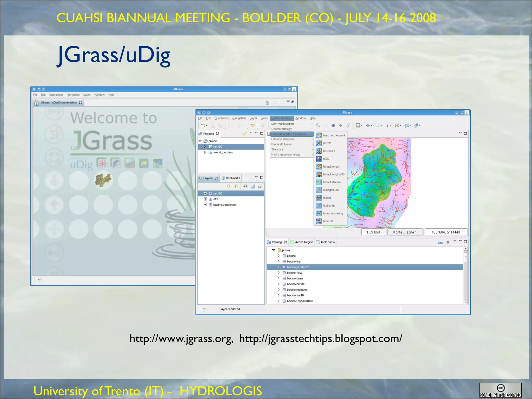Move layer up with arrow icon

click(229, 187)
